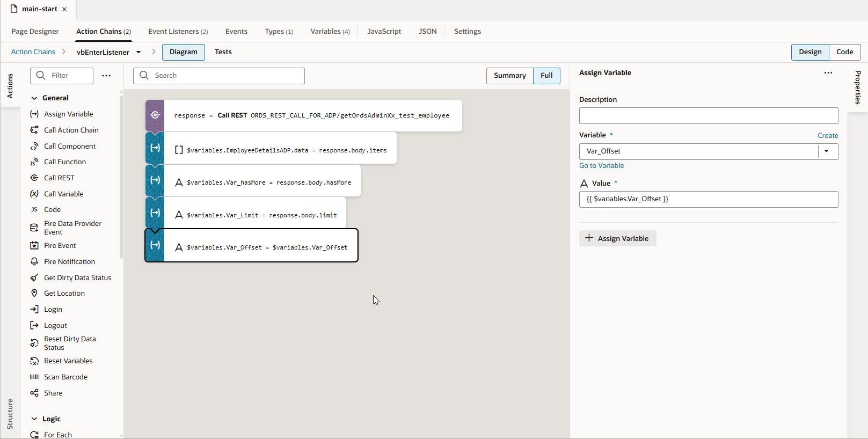
Task: Toggle editor to Code mode
Action: tap(844, 52)
